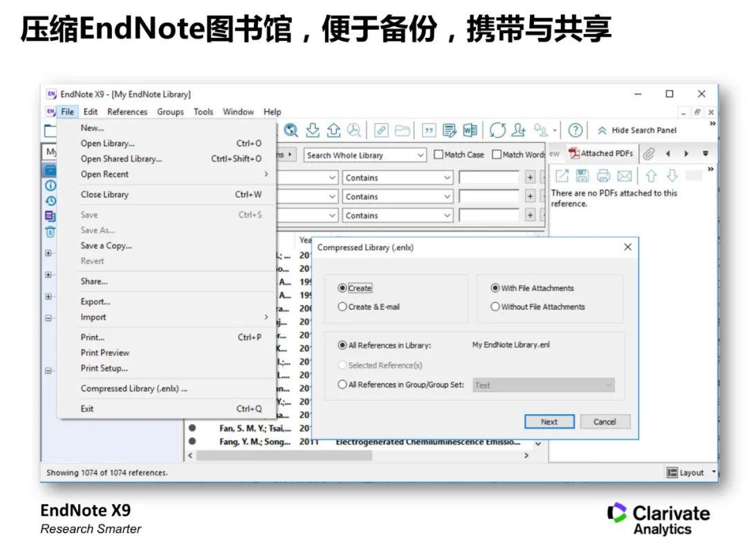Click the email PDF envelope icon

point(624,175)
